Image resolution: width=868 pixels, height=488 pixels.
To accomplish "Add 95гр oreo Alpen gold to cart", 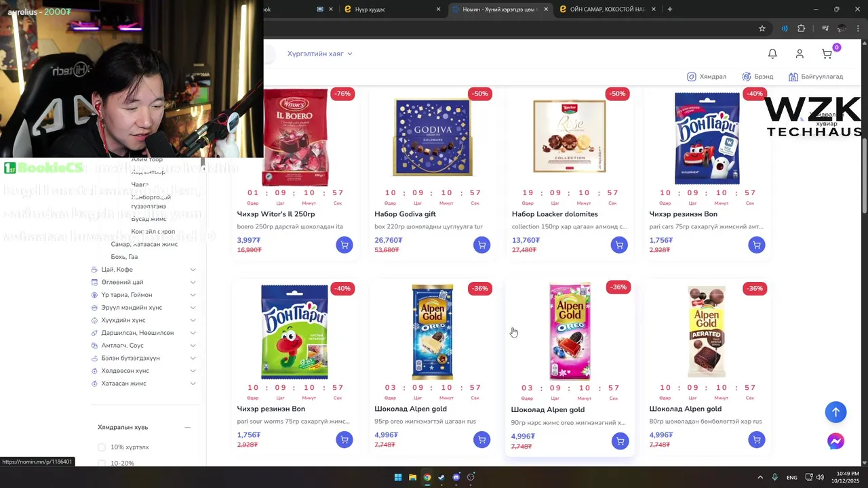I will pos(481,440).
